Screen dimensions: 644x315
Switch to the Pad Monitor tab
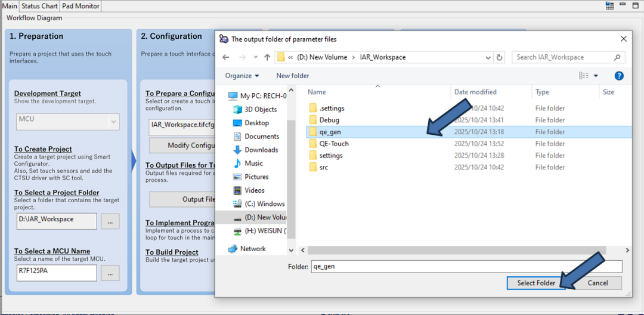[x=81, y=6]
